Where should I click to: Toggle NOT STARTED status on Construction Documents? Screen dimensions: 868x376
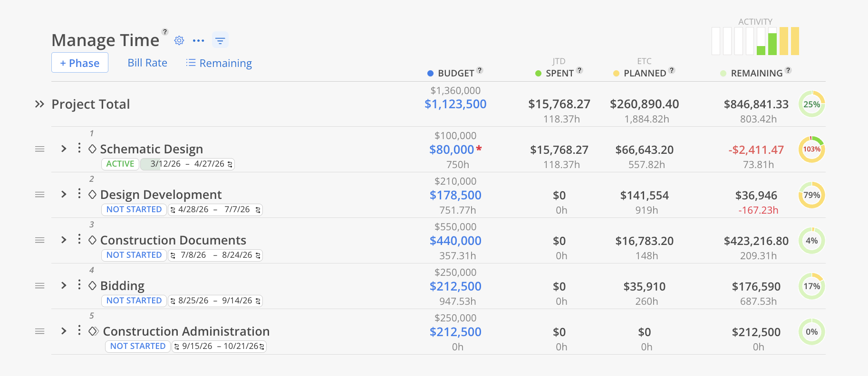tap(134, 255)
